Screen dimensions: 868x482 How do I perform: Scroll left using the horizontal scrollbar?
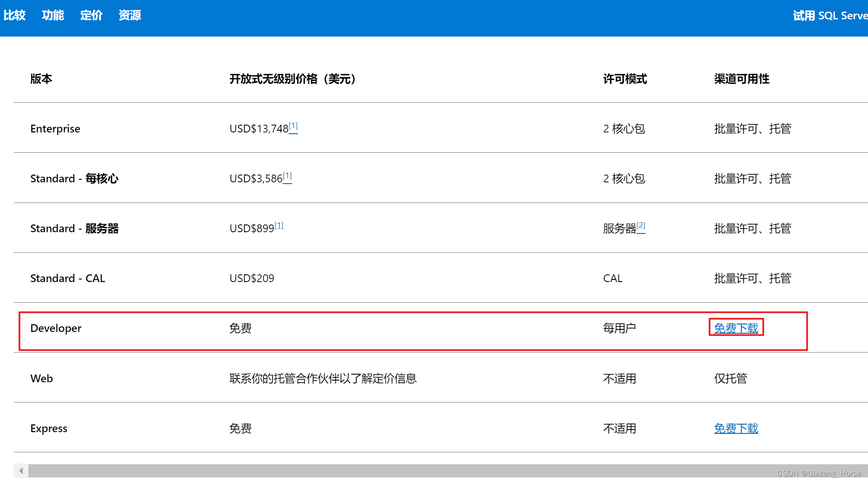pos(21,472)
